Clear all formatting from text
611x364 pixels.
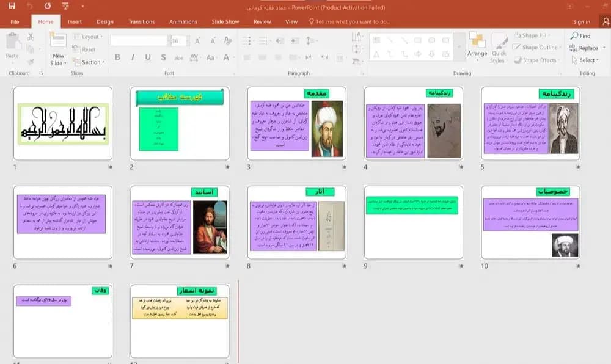click(x=227, y=41)
